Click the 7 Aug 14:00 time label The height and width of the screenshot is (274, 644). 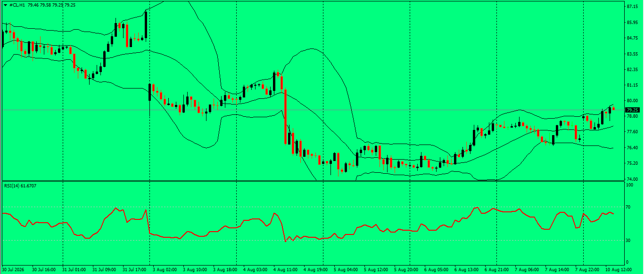tap(558, 270)
